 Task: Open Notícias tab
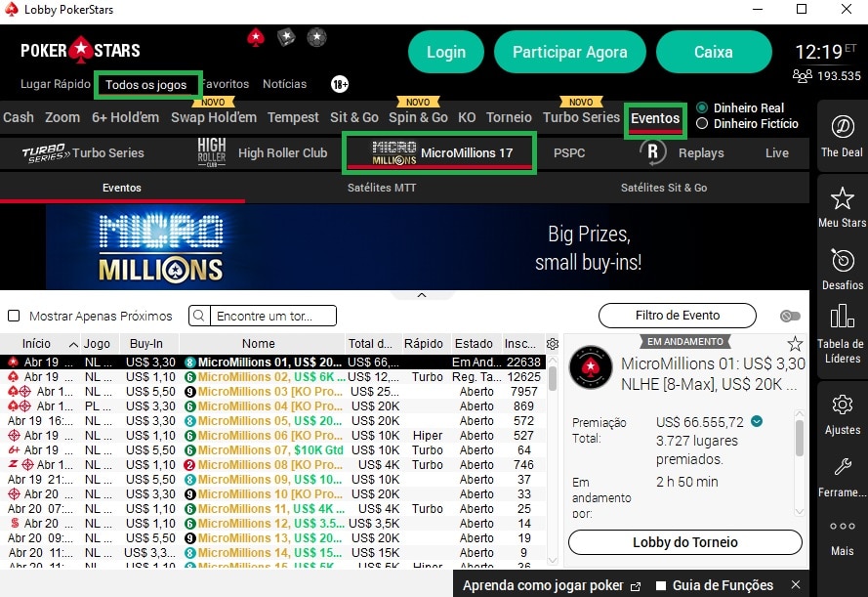coord(284,84)
